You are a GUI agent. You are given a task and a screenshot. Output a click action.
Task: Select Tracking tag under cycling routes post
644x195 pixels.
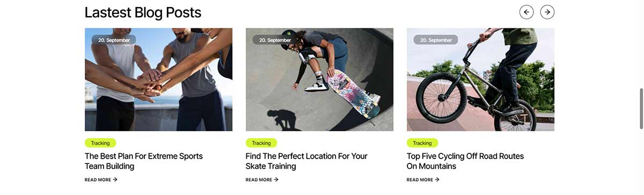[422, 143]
